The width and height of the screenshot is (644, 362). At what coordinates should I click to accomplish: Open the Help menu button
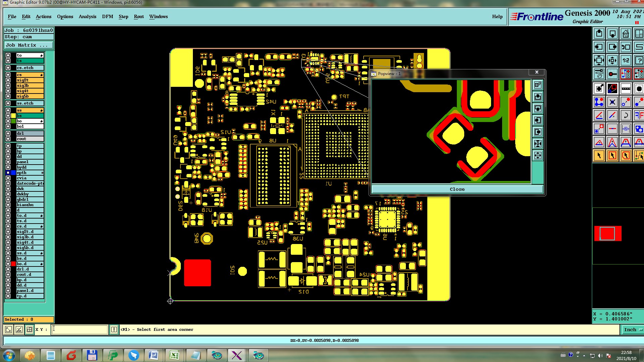(x=497, y=16)
